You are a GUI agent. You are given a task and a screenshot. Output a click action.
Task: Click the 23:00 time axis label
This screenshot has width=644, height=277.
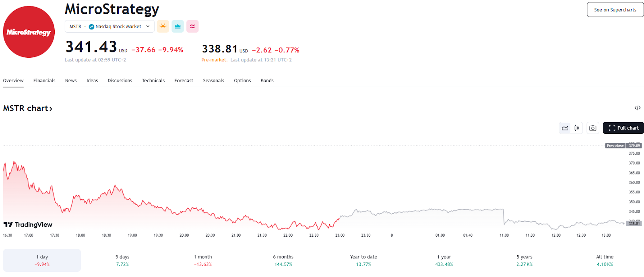340,235
